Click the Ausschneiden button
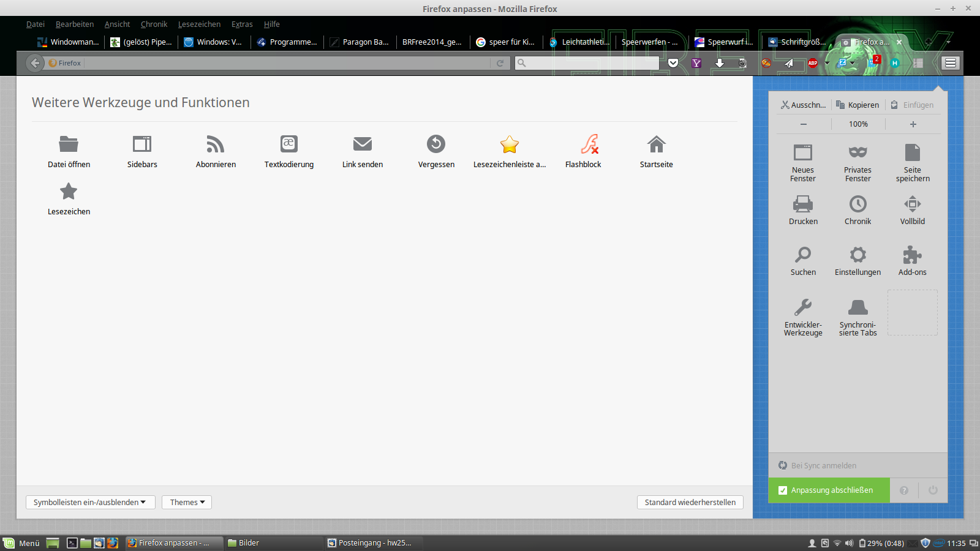 803,105
